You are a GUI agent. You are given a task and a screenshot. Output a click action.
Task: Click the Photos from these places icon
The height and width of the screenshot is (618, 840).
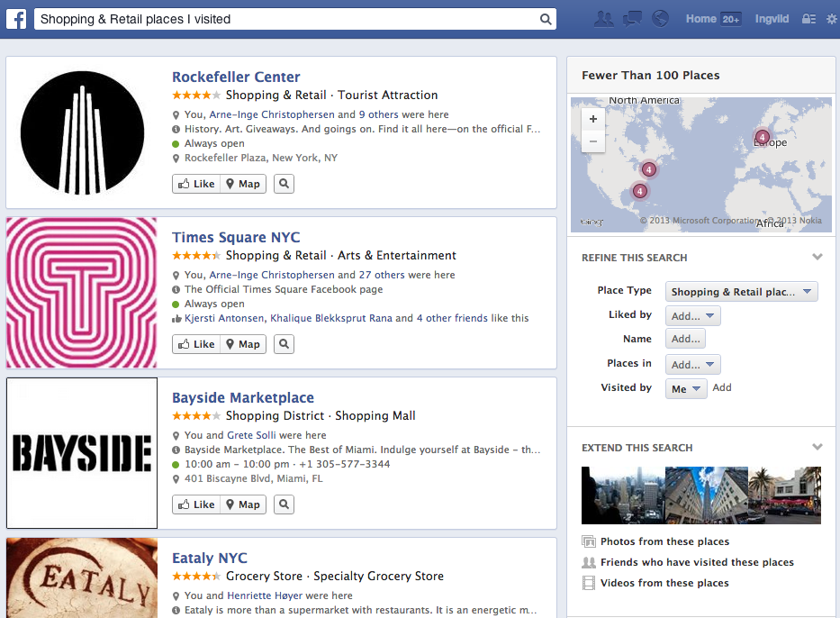tap(589, 541)
